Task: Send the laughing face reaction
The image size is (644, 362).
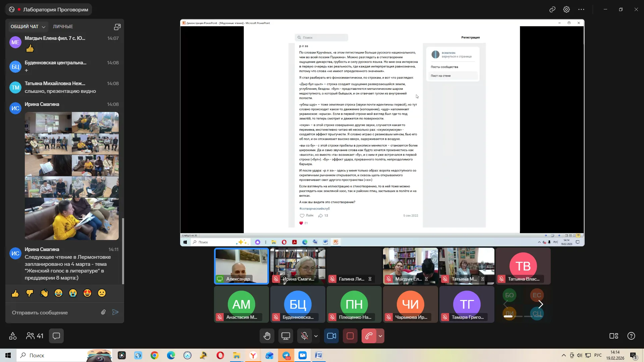Action: (x=58, y=294)
